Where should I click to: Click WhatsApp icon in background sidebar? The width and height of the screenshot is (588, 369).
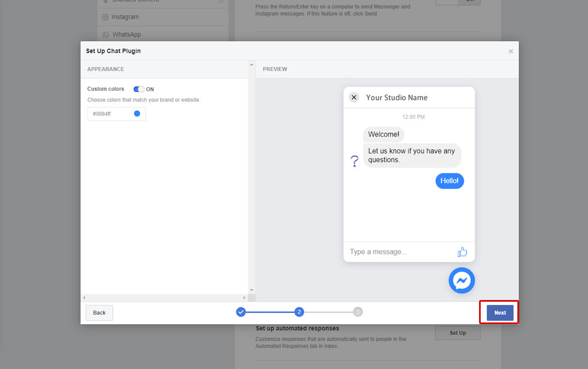tap(106, 34)
